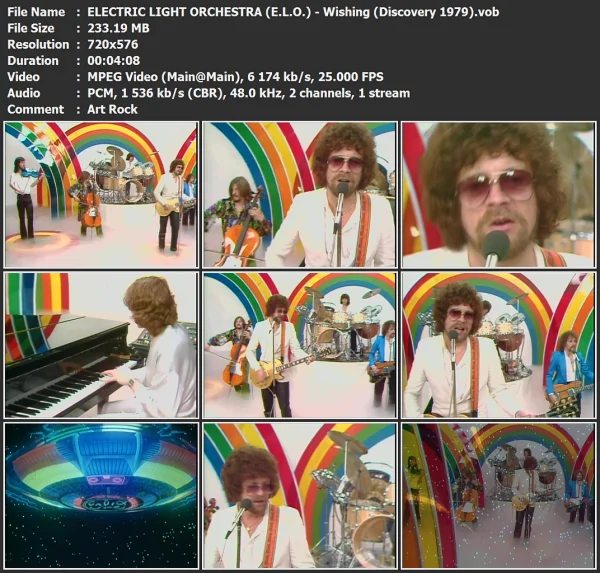Click the file name ending Wishing (Discovery 1979).vob

pyautogui.click(x=293, y=12)
